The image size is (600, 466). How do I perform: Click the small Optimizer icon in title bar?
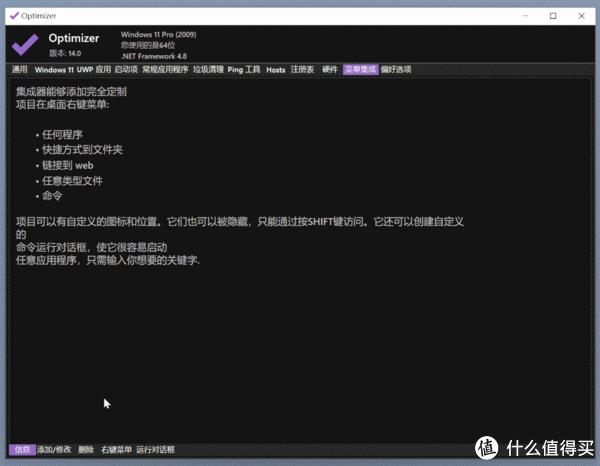(14, 16)
